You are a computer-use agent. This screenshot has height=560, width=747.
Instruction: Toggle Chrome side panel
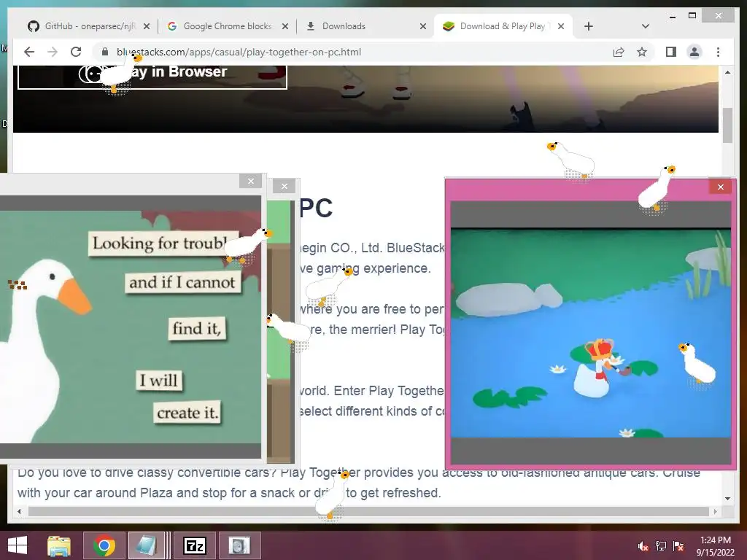point(671,52)
